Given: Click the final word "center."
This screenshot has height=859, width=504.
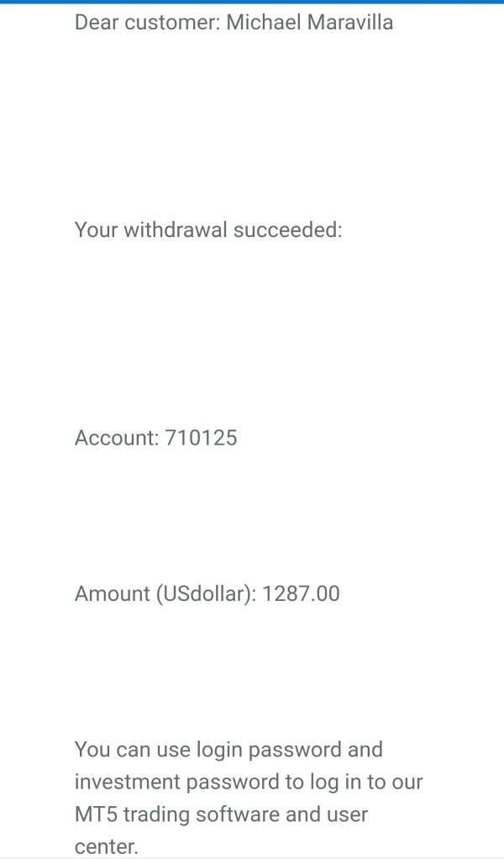Looking at the screenshot, I should coord(106,847).
